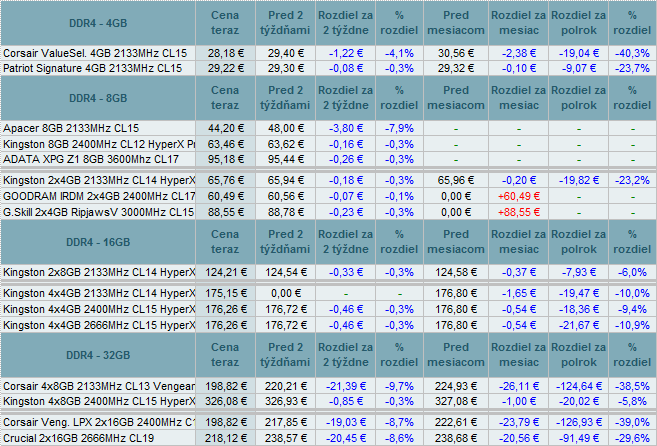
Task: Click the '63,46 €' Kingston 8GB price
Action: point(225,144)
